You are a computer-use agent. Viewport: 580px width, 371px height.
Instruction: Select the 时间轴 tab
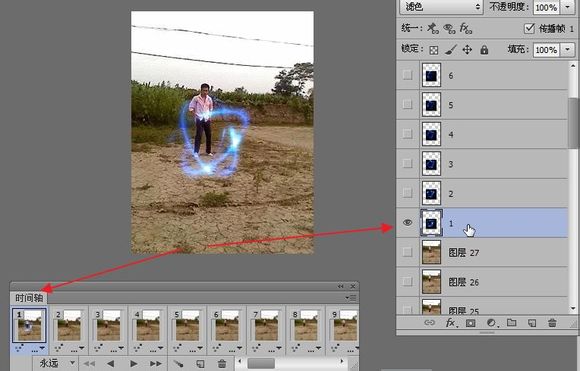pyautogui.click(x=29, y=298)
